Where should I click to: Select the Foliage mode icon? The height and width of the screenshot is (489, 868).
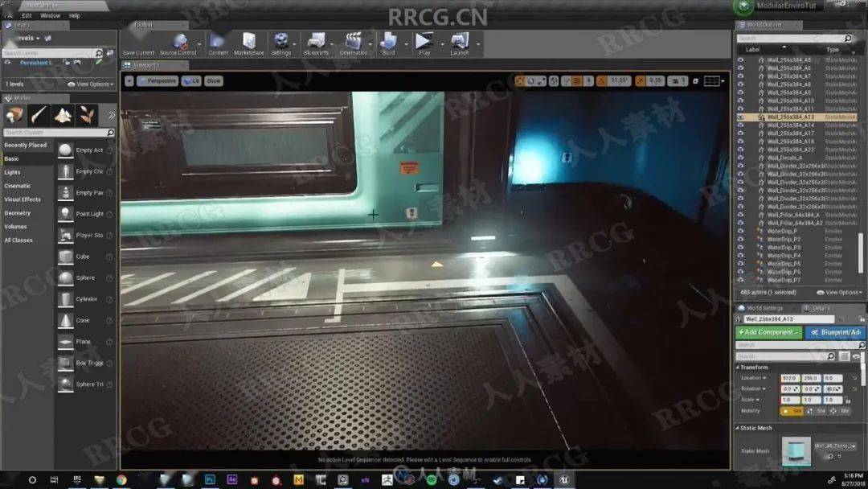pos(86,115)
